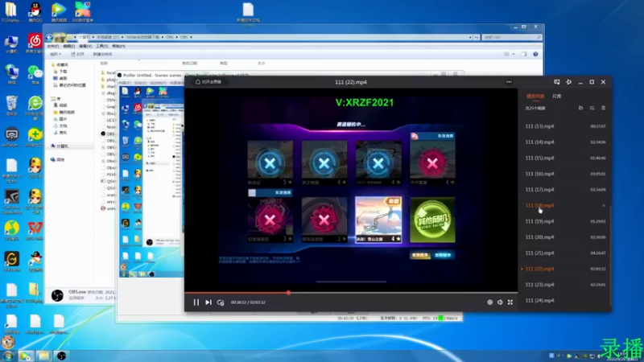This screenshot has height=362, width=644.
Task: Click the playlist order icon above the list
Action: pyautogui.click(x=592, y=108)
